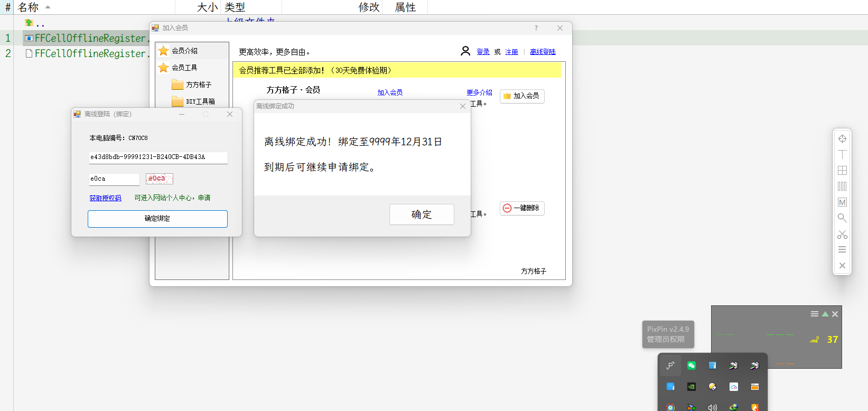The height and width of the screenshot is (411, 868).
Task: Sort file list by 名称 column header
Action: coord(29,7)
